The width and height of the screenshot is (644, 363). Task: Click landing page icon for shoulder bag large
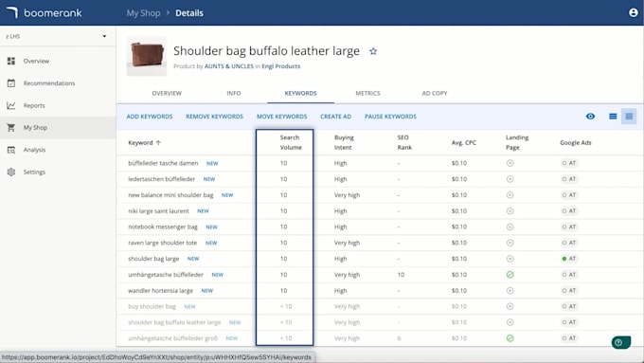510,259
